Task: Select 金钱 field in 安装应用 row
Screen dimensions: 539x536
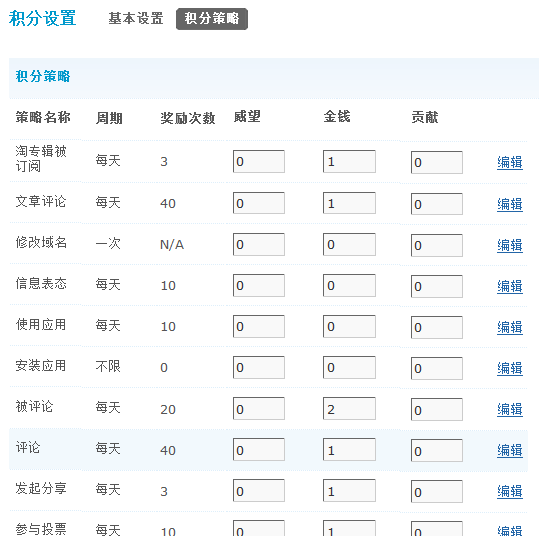Action: [x=349, y=367]
